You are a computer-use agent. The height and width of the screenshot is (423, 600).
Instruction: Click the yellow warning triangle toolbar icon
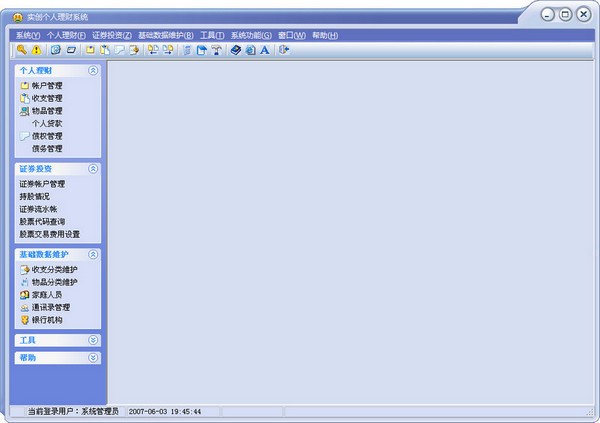(36, 50)
